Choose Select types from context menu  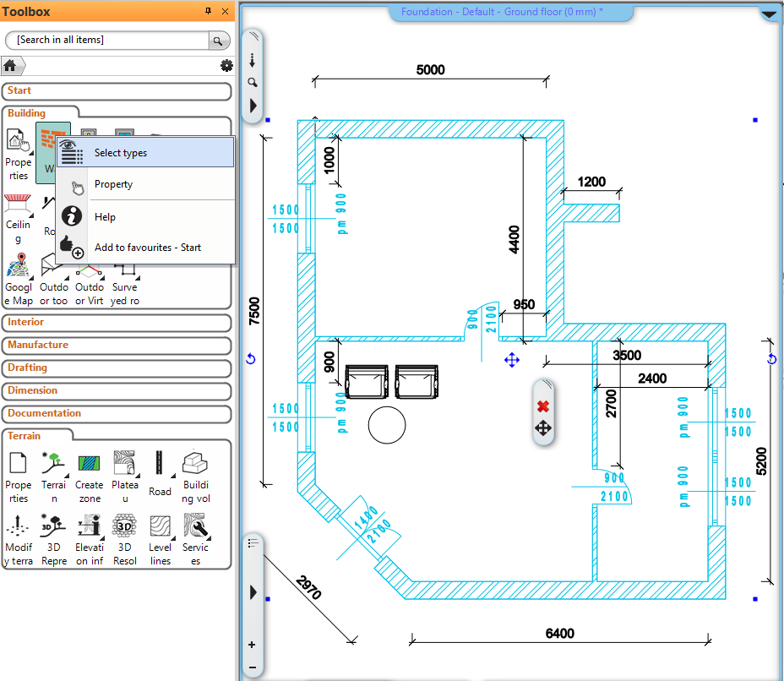[121, 153]
